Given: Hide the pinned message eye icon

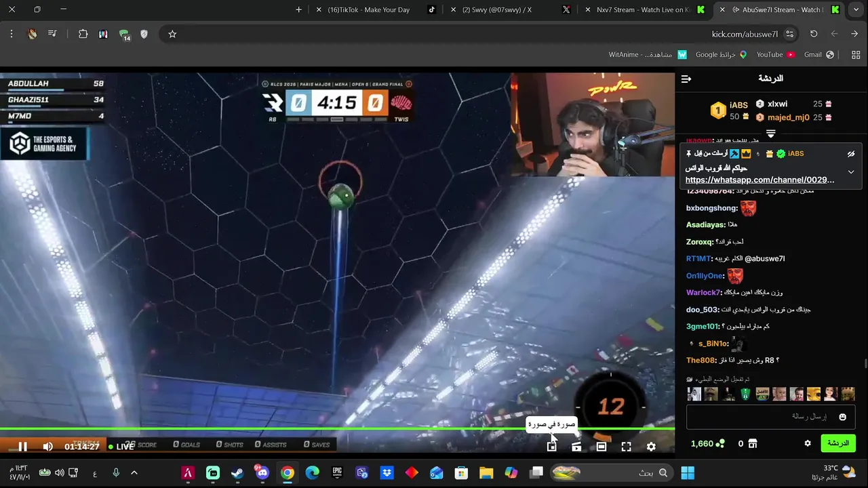Looking at the screenshot, I should tap(851, 154).
